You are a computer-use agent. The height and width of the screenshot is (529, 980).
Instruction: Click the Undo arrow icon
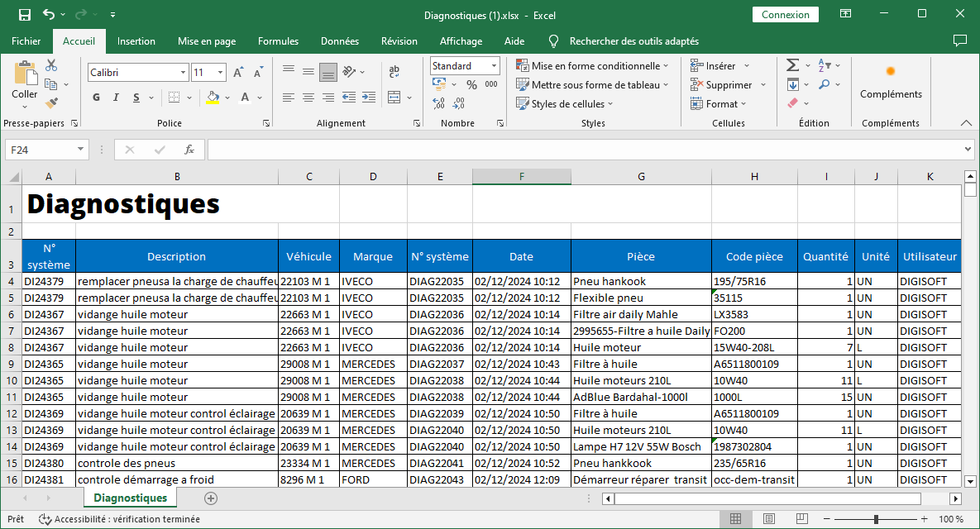pyautogui.click(x=49, y=14)
